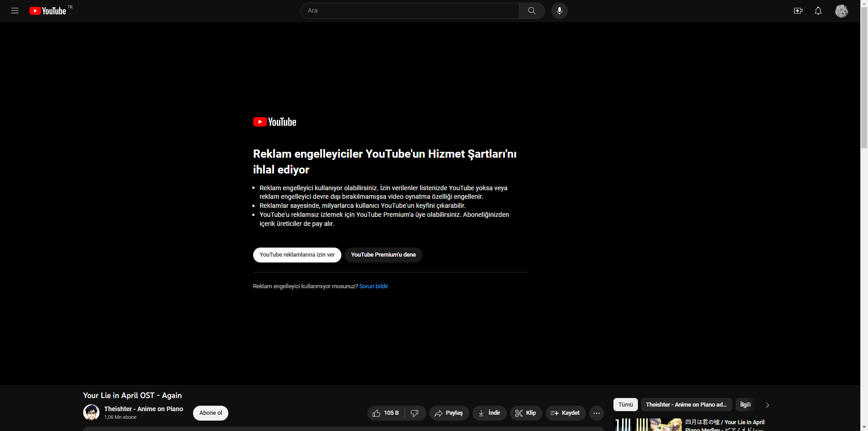Click the YouTube logo in ad-blocker notice
The width and height of the screenshot is (868, 431).
coord(275,122)
